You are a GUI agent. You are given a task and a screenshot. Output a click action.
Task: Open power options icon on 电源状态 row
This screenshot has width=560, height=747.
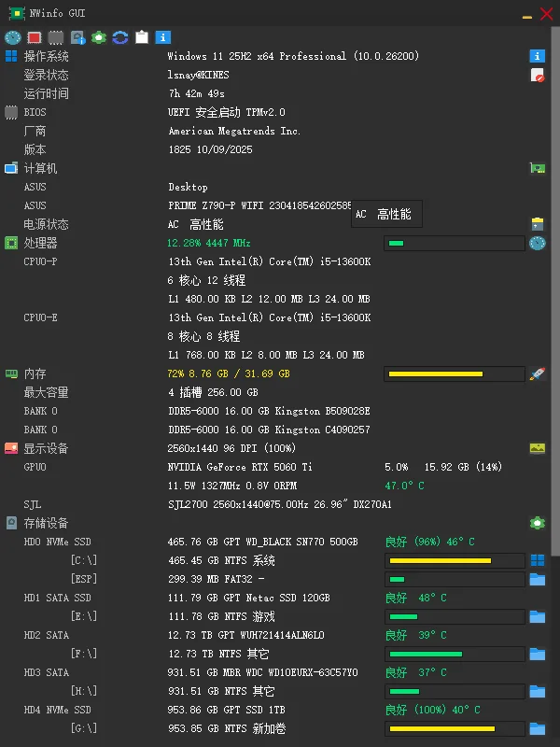[538, 224]
